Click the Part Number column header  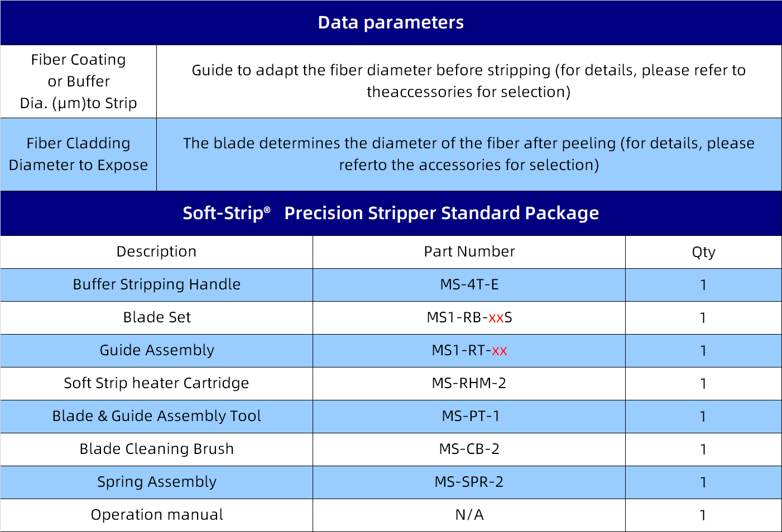[469, 252]
